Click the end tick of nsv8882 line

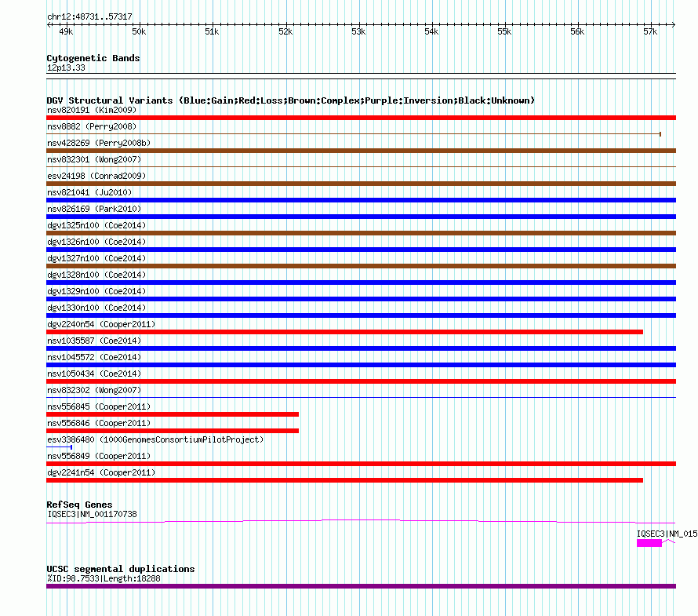[660, 134]
